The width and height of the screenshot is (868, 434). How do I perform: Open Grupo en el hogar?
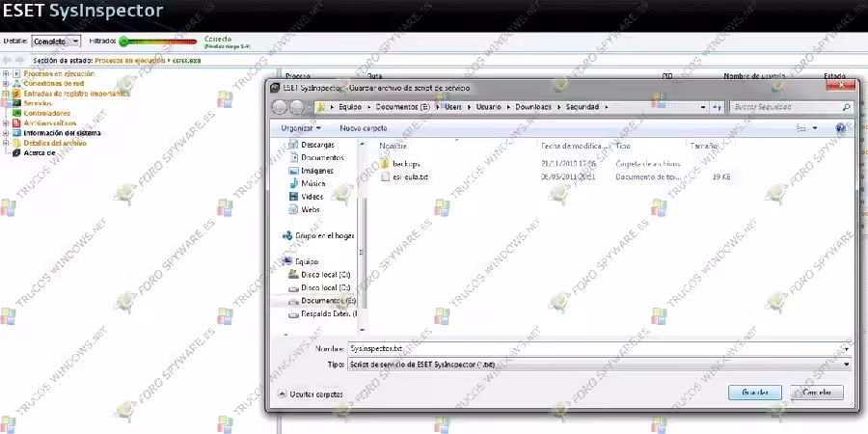point(324,236)
